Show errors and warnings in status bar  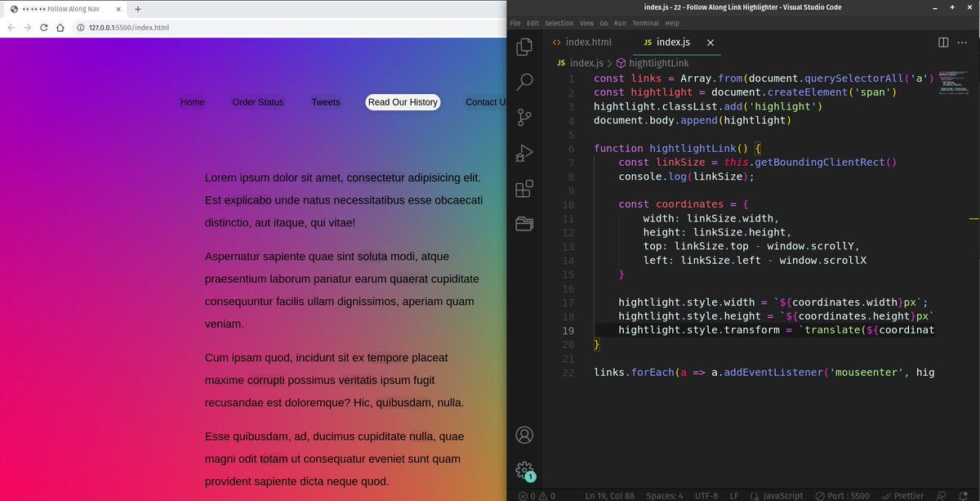(536, 495)
